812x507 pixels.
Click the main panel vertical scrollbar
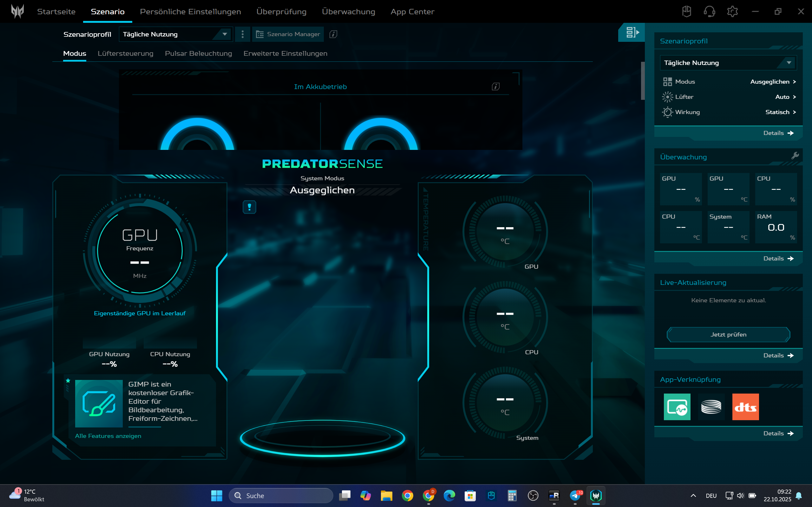click(x=643, y=80)
